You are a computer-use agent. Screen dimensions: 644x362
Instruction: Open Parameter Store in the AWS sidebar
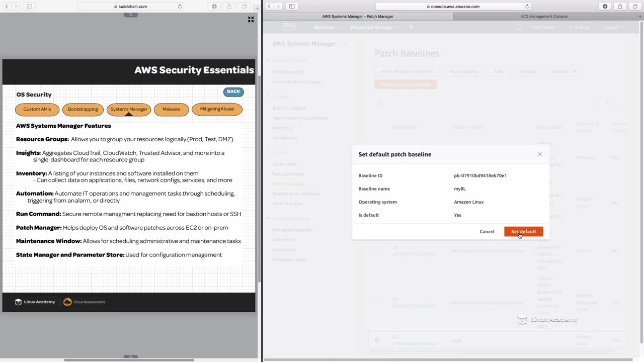[x=289, y=259]
